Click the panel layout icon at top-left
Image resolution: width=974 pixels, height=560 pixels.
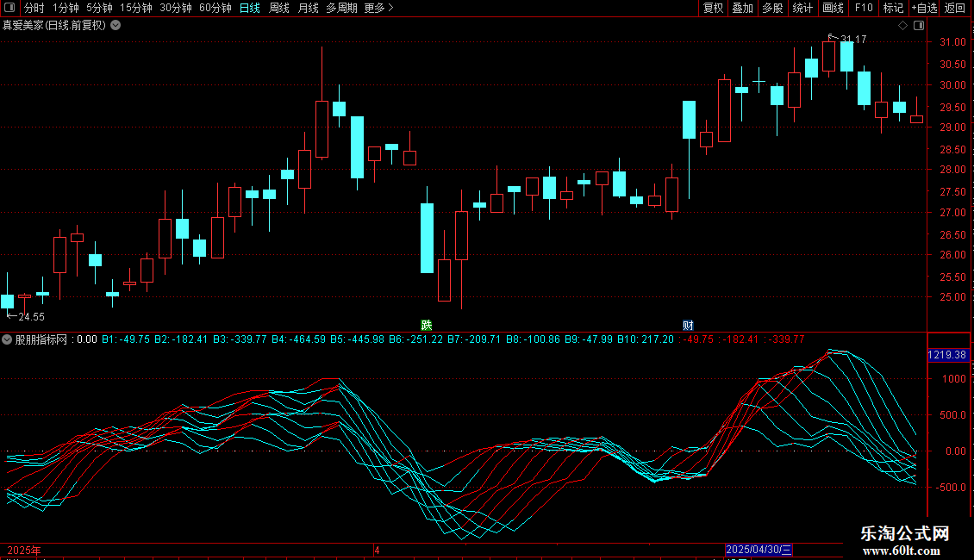9,8
